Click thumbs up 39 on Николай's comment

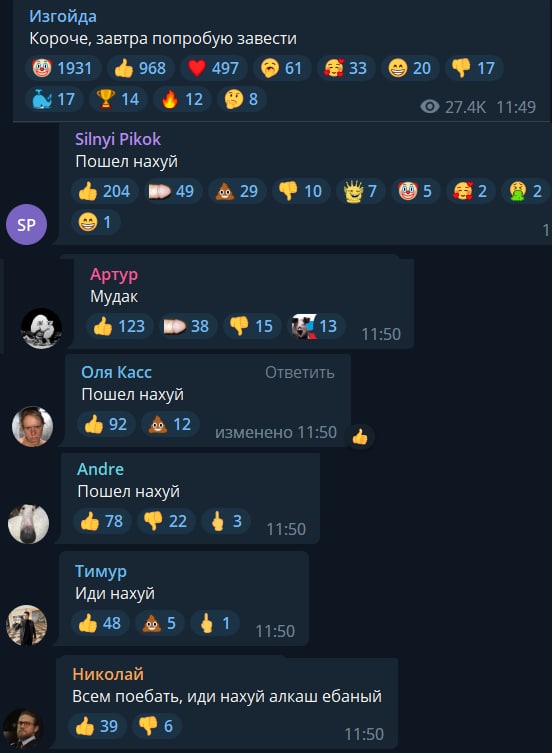click(98, 726)
